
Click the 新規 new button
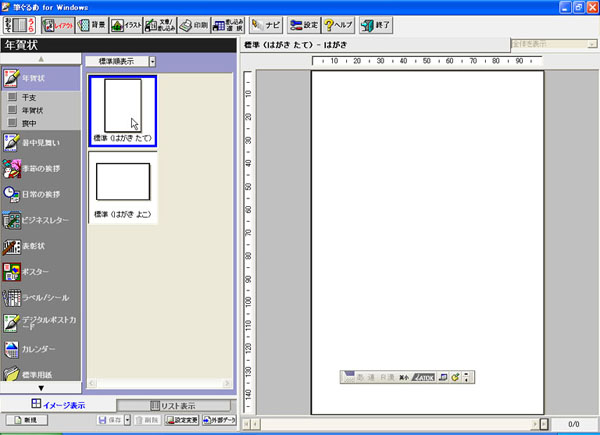pyautogui.click(x=23, y=422)
